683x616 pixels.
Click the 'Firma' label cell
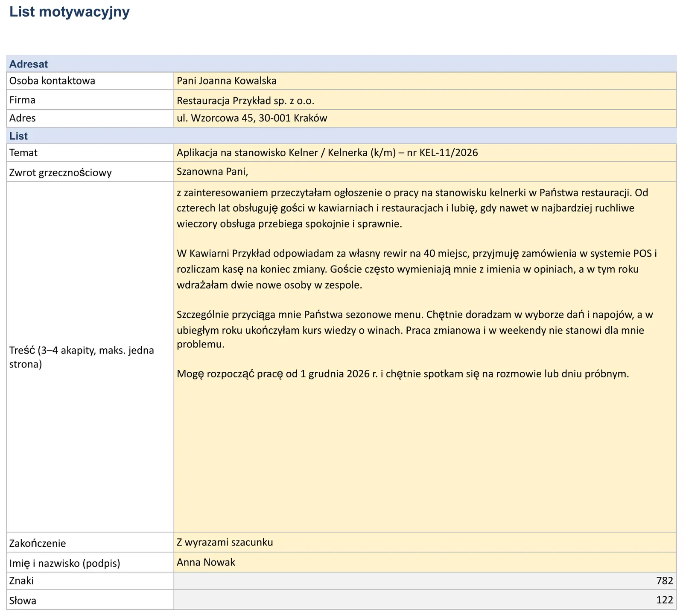pyautogui.click(x=90, y=100)
